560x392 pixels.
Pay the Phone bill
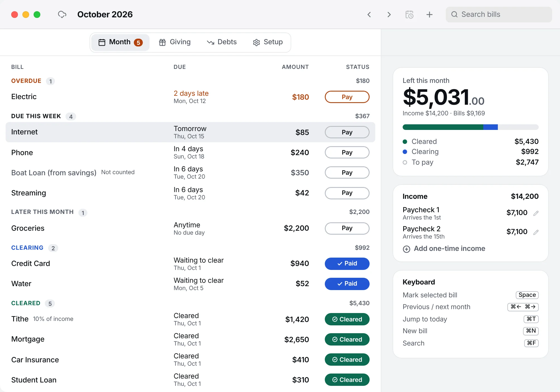[x=347, y=152]
